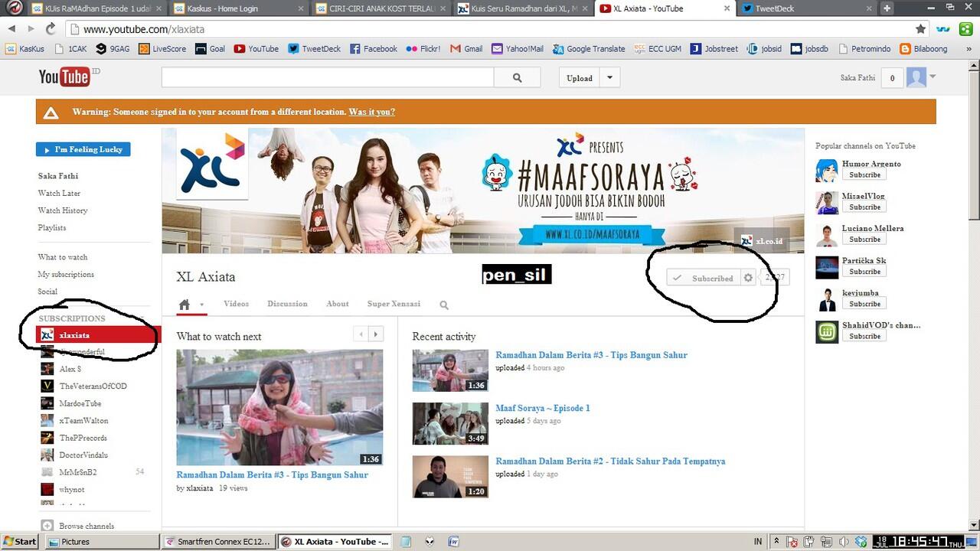Screen dimensions: 980x551
Task: Open the Discussion tab on the channel
Action: coord(287,304)
